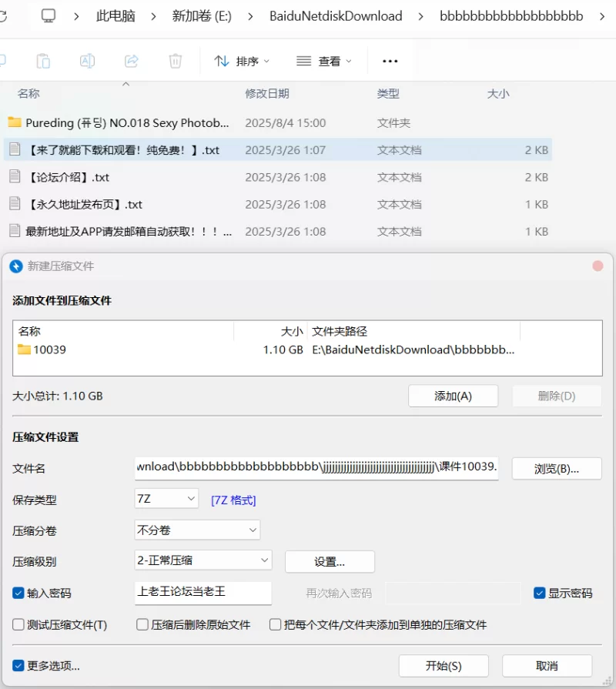Click the text file icon of 【永久地址发布页】.txt
Image resolution: width=616 pixels, height=689 pixels.
tap(15, 203)
